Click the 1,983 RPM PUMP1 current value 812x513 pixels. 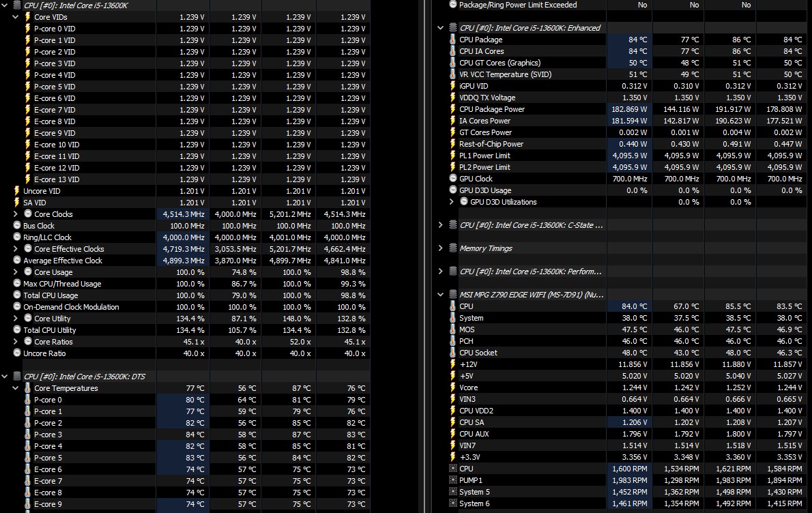coord(630,480)
